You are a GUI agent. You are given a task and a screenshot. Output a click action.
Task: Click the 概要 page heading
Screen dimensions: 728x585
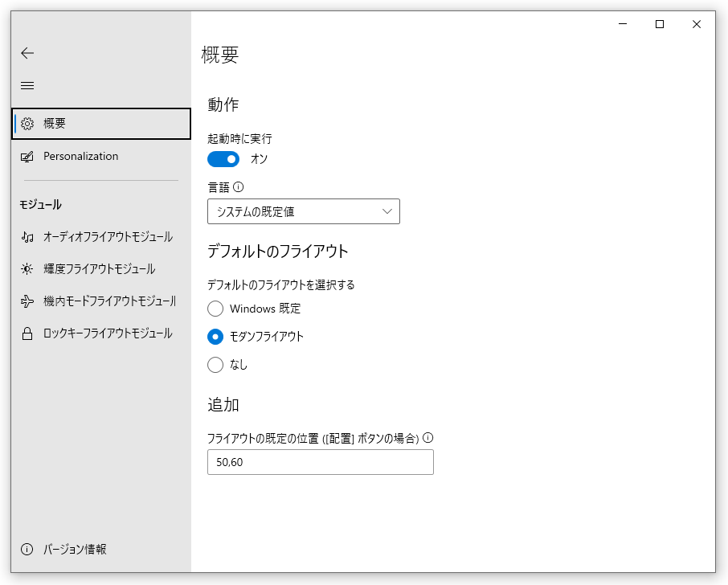(220, 55)
